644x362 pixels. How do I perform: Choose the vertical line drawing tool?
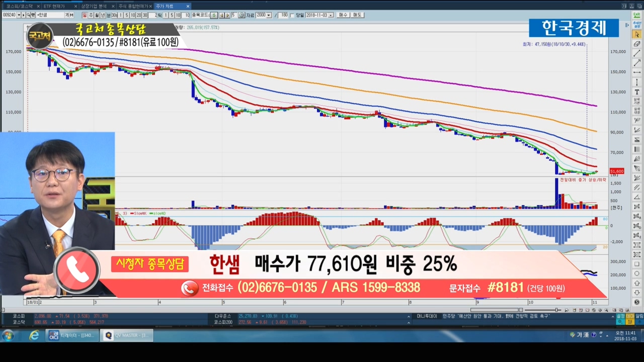(x=637, y=82)
